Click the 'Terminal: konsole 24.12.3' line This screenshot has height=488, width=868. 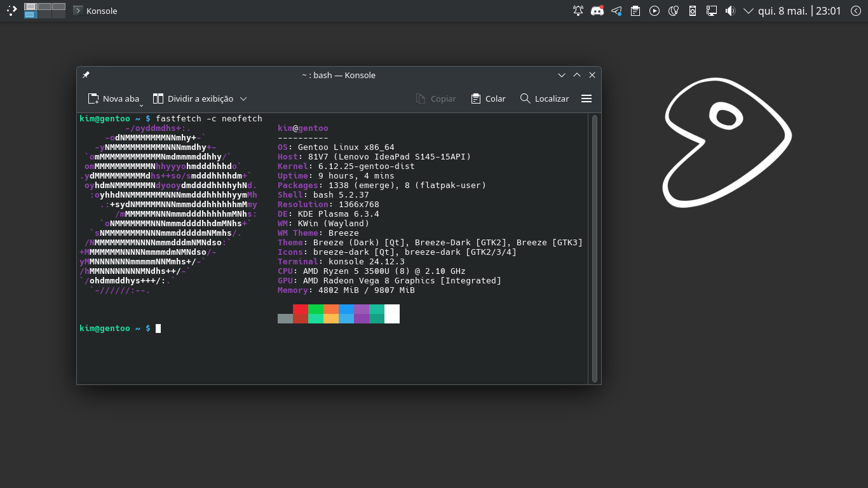coord(341,262)
